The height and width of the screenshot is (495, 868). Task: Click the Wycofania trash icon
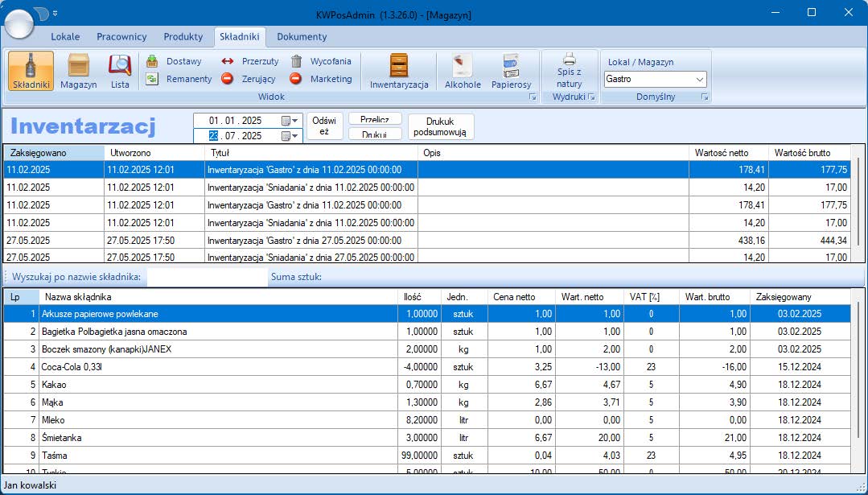pyautogui.click(x=296, y=61)
